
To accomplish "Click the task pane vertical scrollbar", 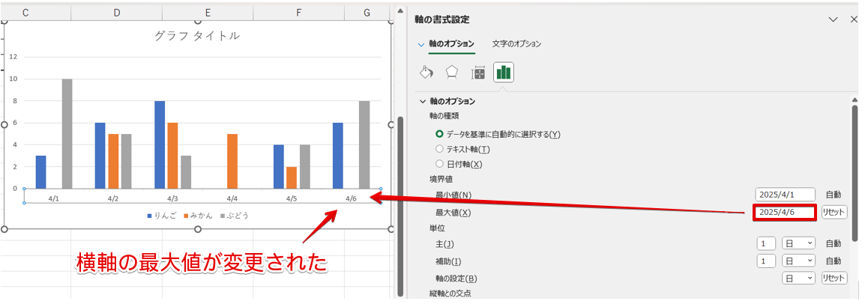I will pyautogui.click(x=855, y=172).
